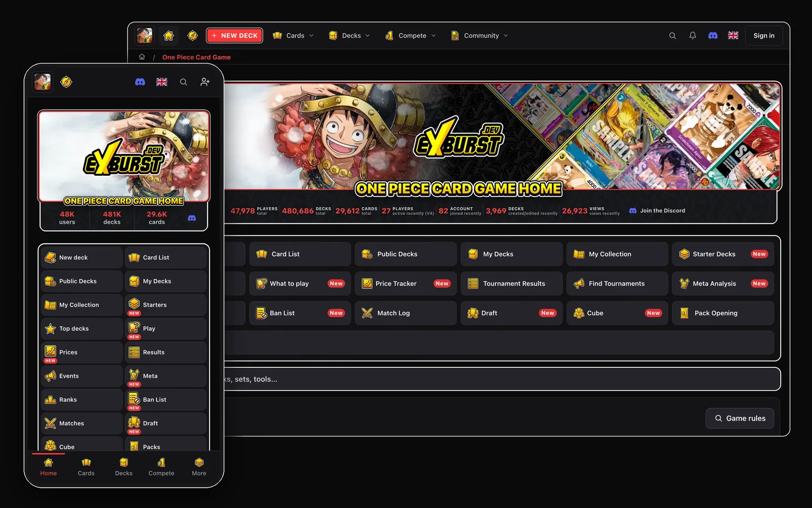Switch to mobile Cards tab

click(x=86, y=467)
